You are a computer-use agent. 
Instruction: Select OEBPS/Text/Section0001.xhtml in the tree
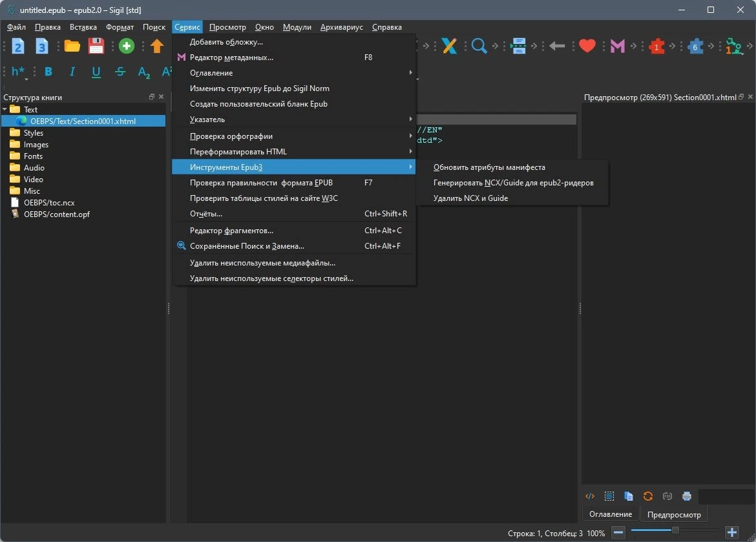pos(83,121)
